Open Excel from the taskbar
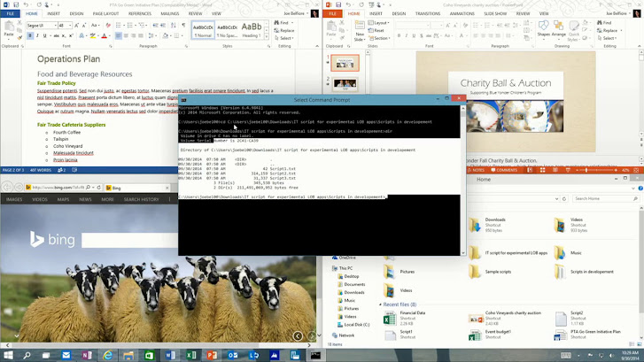Viewport: 644px width, 362px height. [191, 355]
